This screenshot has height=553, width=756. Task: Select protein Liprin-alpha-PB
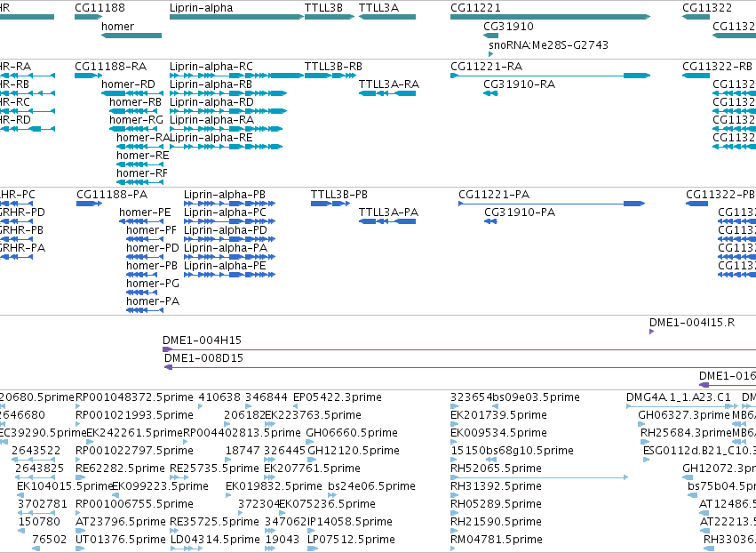coord(229,204)
